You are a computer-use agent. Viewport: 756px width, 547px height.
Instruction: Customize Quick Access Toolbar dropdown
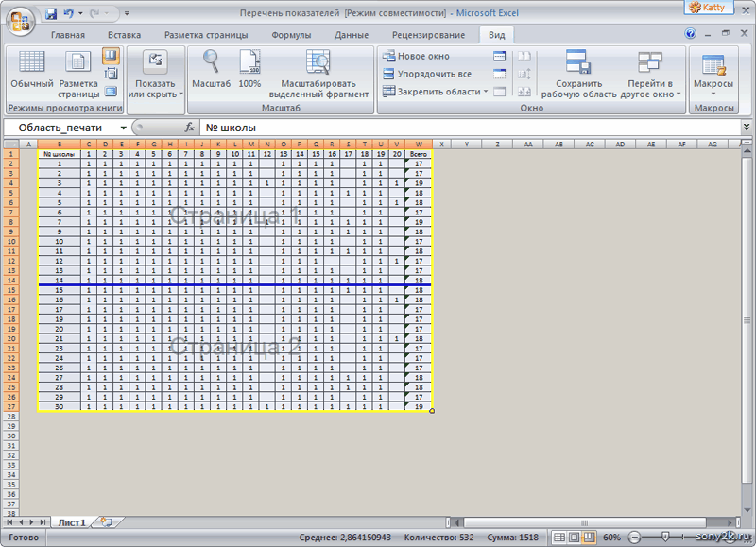coord(127,14)
